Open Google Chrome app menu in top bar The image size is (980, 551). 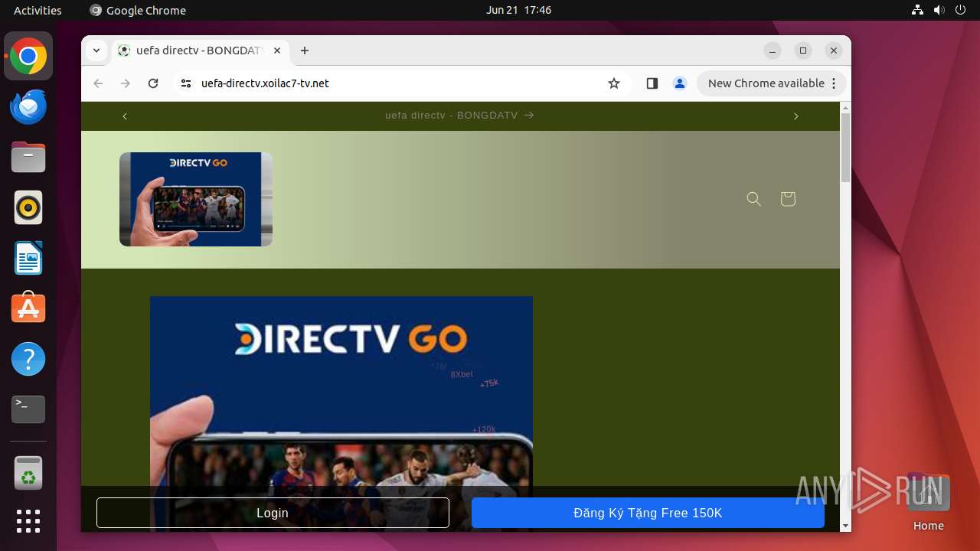138,10
